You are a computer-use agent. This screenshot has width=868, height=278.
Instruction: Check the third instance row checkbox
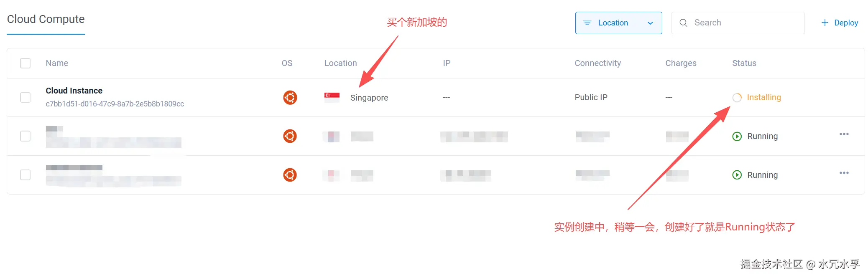26,175
